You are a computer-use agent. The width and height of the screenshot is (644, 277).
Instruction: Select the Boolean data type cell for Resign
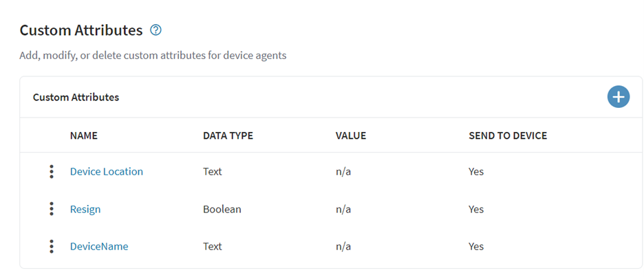pos(222,209)
